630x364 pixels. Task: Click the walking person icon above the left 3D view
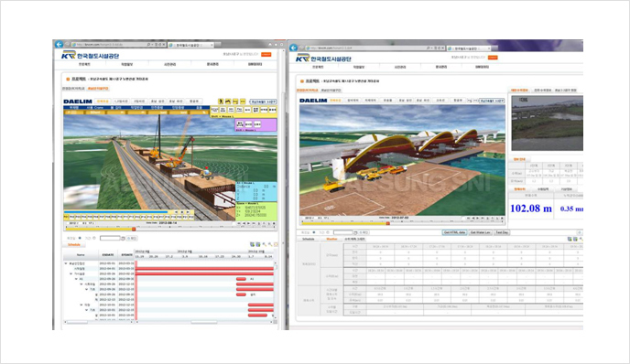coord(221,102)
